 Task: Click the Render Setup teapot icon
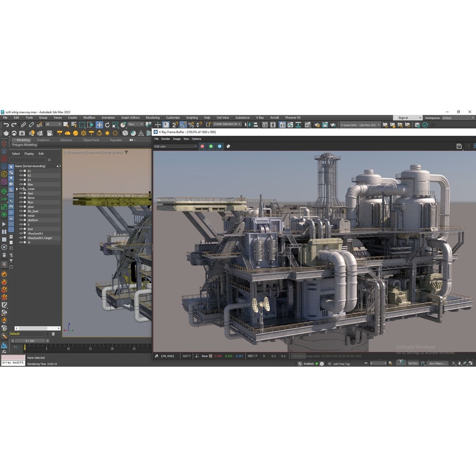(x=316, y=125)
